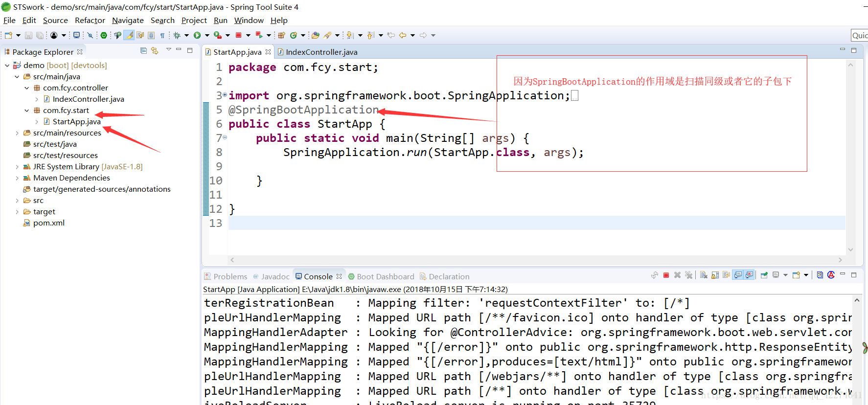Click the Display Selected Console monitor icon
The height and width of the screenshot is (405, 868).
776,275
